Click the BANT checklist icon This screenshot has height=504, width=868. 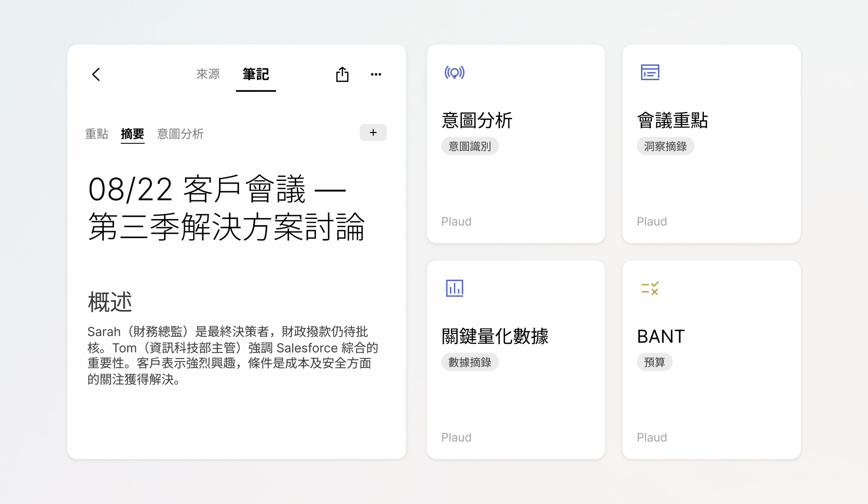(x=650, y=288)
